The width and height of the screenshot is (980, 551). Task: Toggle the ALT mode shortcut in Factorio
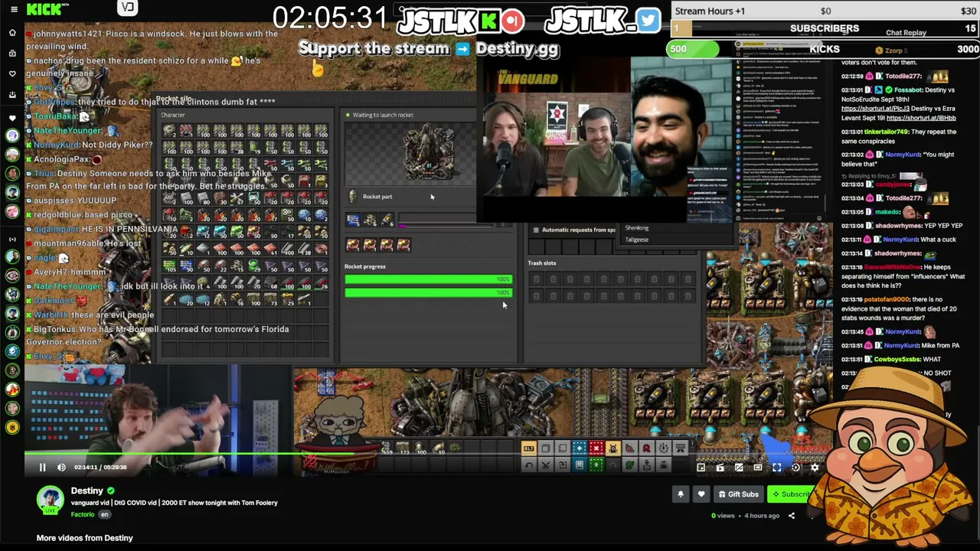coord(528,448)
